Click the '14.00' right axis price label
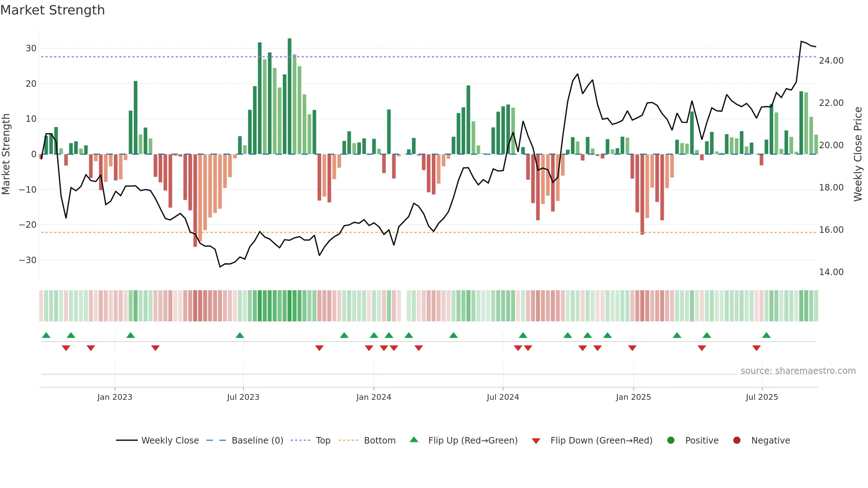868x488 pixels. point(831,272)
